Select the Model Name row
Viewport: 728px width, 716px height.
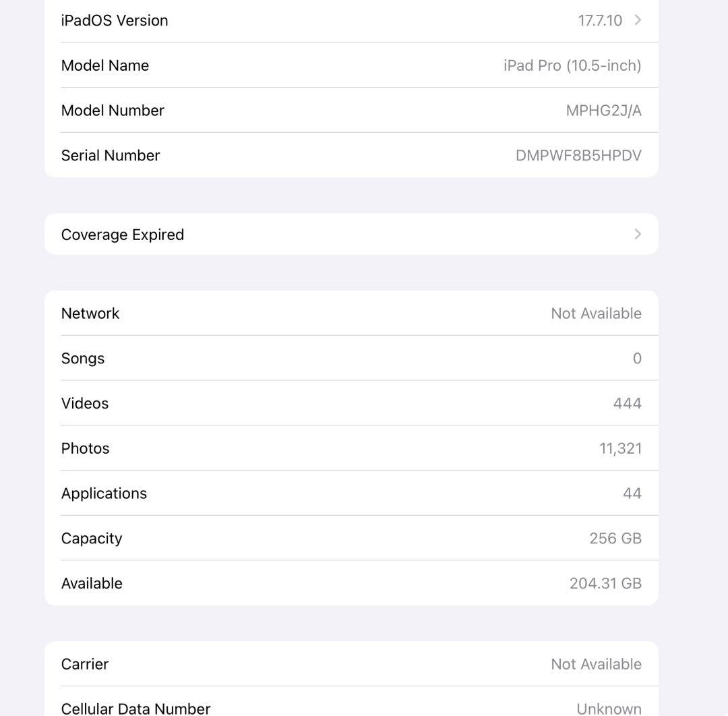coord(351,65)
